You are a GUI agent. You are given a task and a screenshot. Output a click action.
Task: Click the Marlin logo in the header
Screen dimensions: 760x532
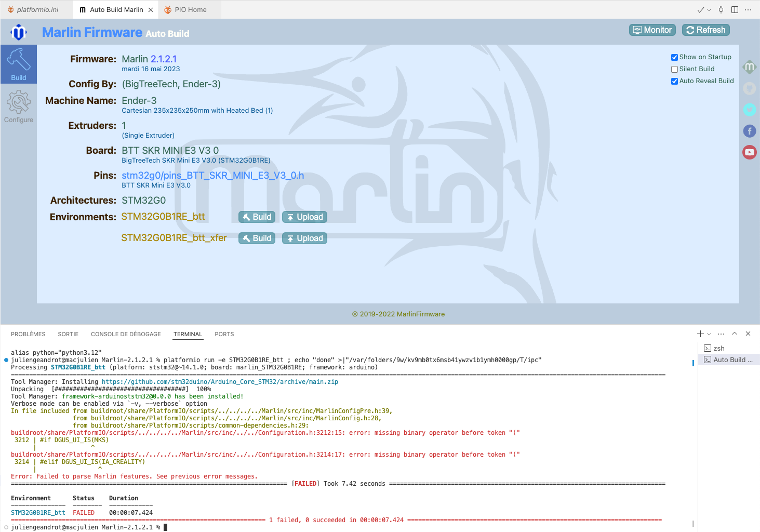click(x=19, y=32)
